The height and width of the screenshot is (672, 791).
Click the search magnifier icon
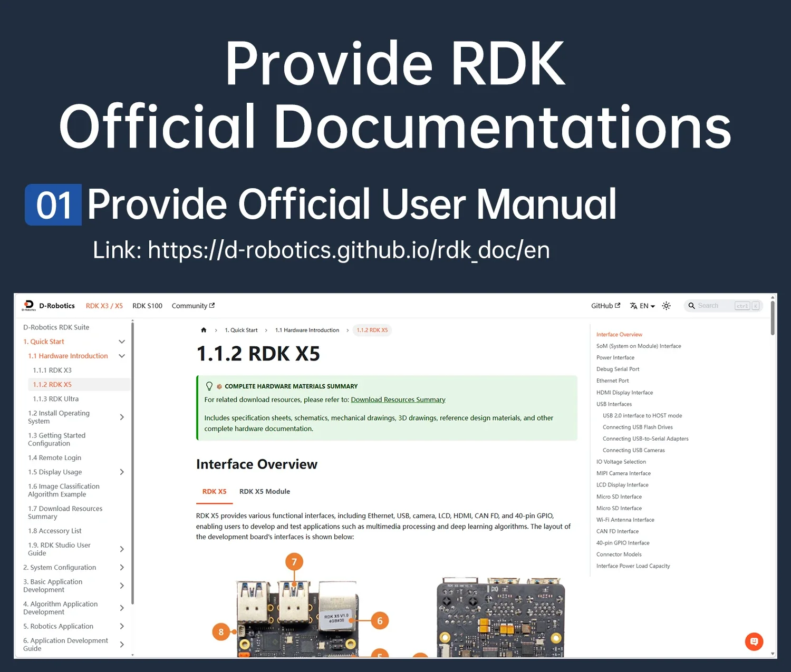691,306
